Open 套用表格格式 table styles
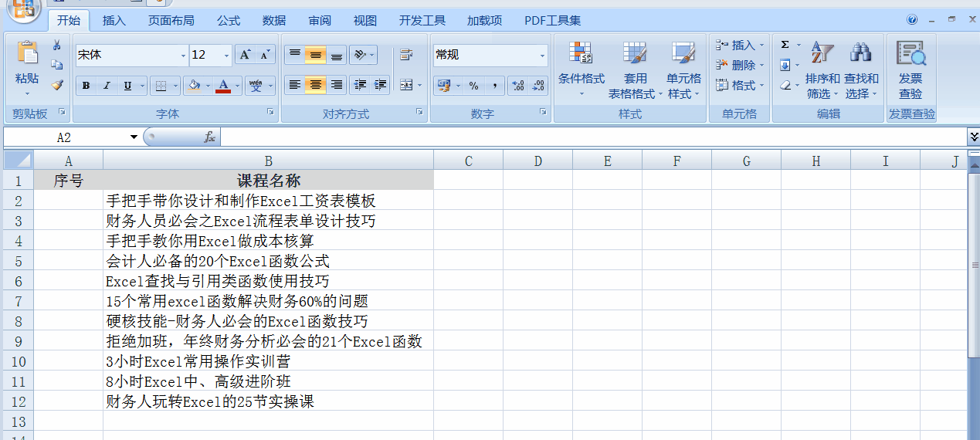The width and height of the screenshot is (980, 440). (x=635, y=70)
